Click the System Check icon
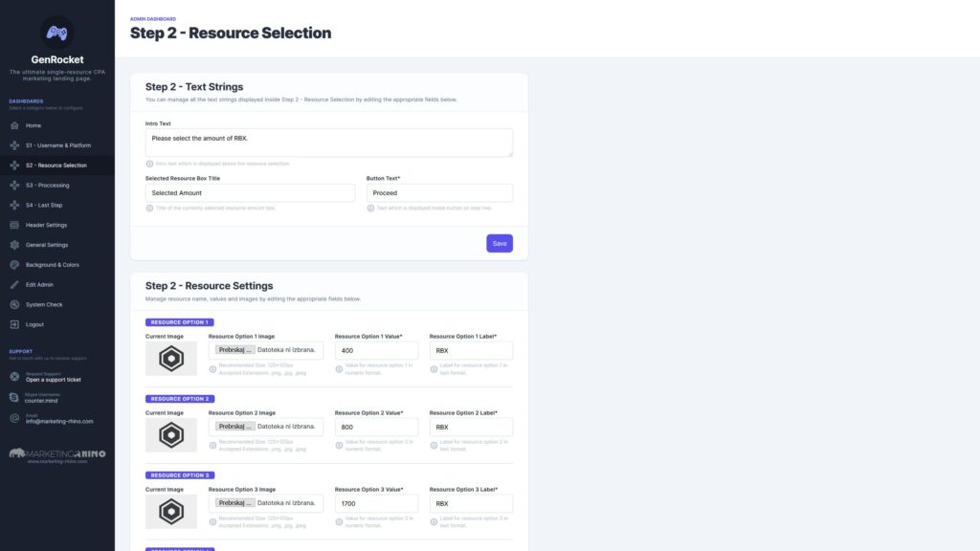The height and width of the screenshot is (551, 980). click(x=14, y=305)
